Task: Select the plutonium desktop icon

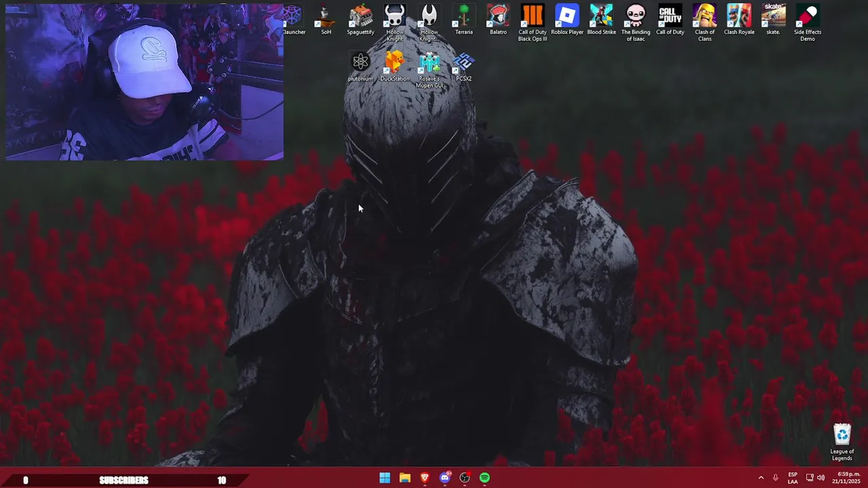Action: coord(360,67)
